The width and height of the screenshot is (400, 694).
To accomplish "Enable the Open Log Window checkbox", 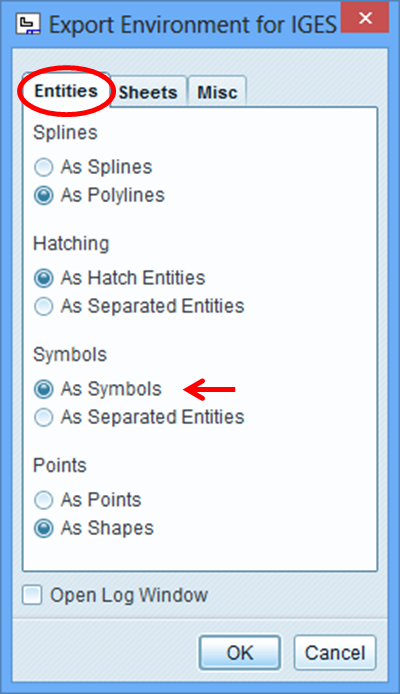I will (115, 595).
